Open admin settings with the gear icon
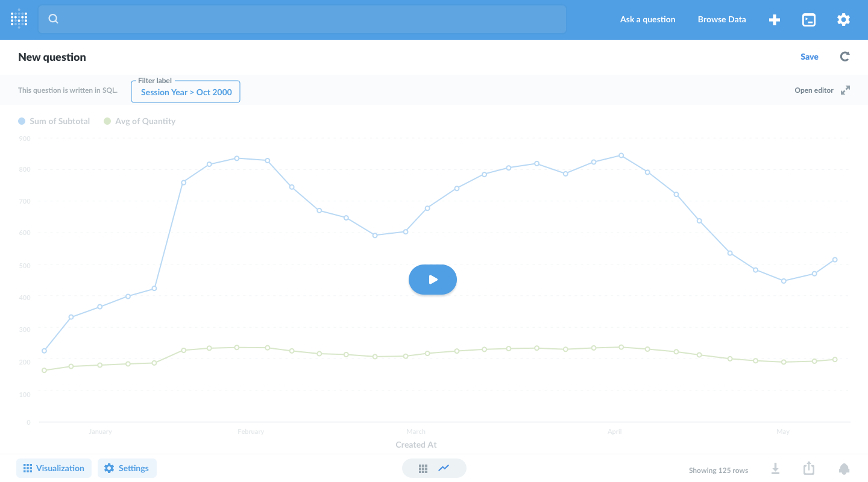 click(x=843, y=19)
